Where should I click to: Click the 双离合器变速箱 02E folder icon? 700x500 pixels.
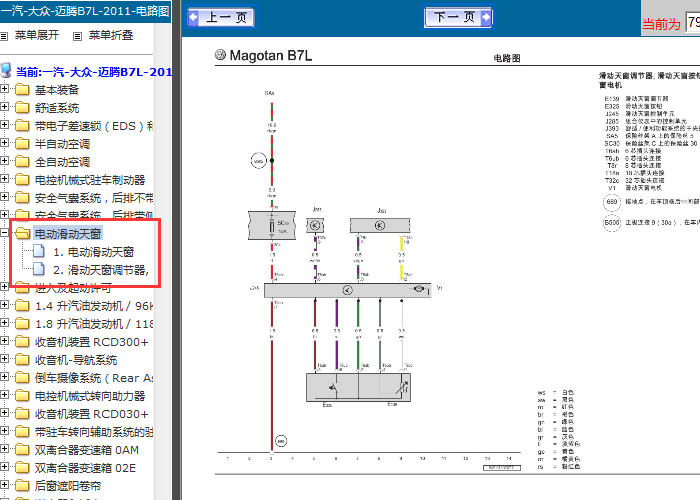click(22, 467)
